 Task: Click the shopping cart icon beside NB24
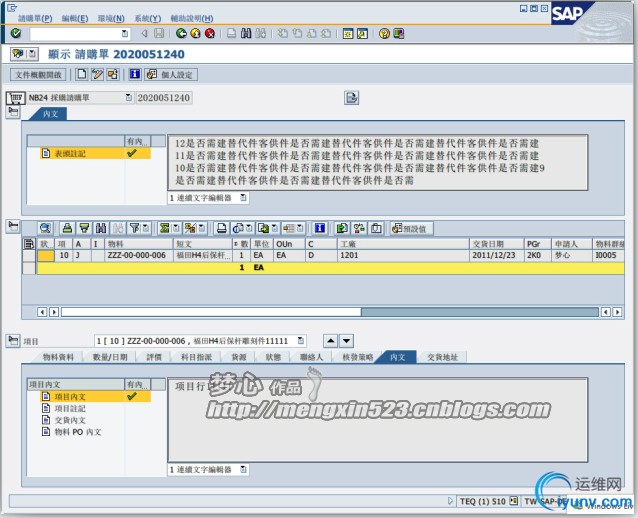(x=15, y=98)
